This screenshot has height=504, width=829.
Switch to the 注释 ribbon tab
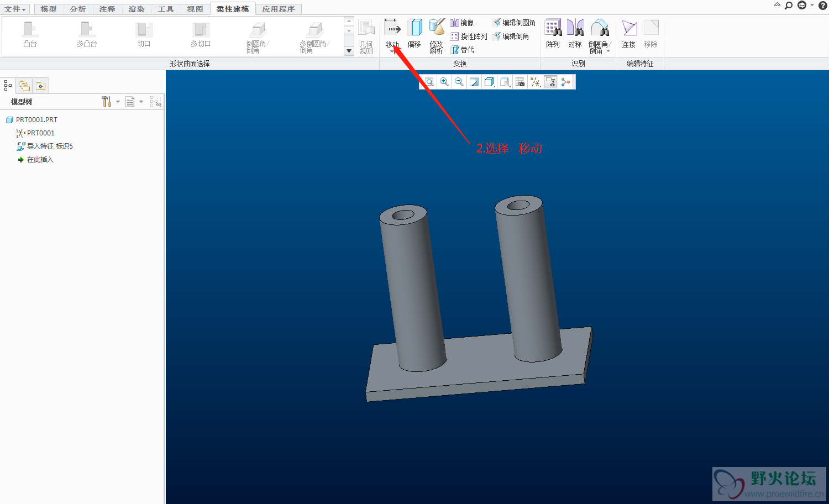click(107, 9)
